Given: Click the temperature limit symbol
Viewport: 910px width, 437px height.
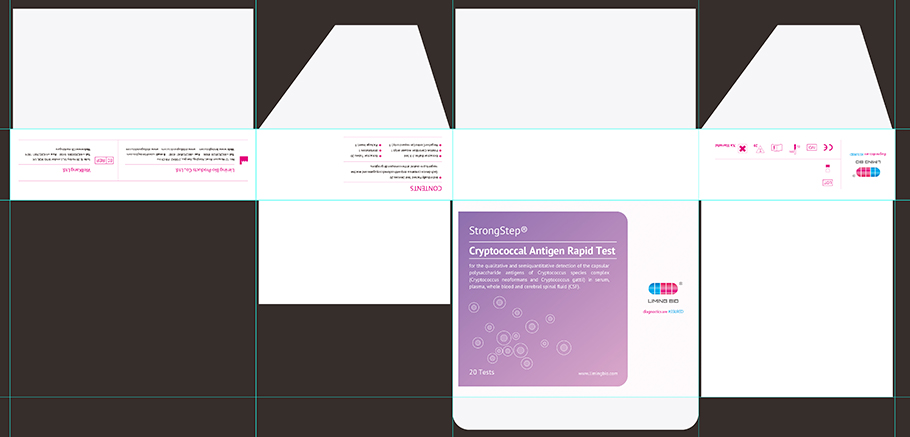Looking at the screenshot, I should tap(794, 148).
